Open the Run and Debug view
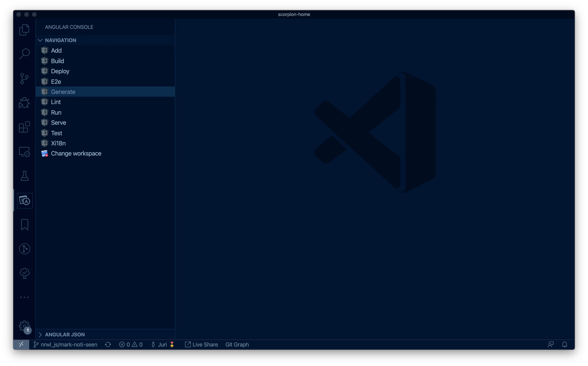The height and width of the screenshot is (366, 588). 24,103
